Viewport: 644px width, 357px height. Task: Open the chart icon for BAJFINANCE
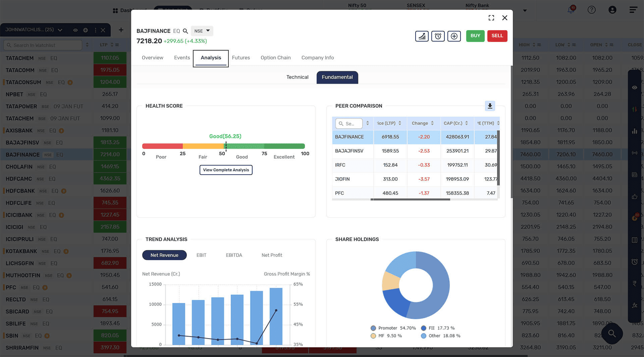click(x=422, y=36)
